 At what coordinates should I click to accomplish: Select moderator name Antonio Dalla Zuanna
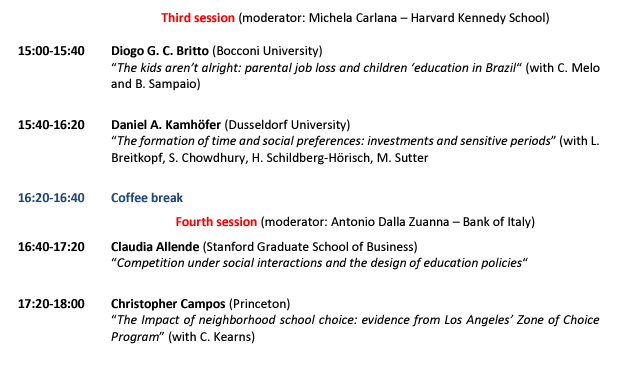click(x=390, y=222)
